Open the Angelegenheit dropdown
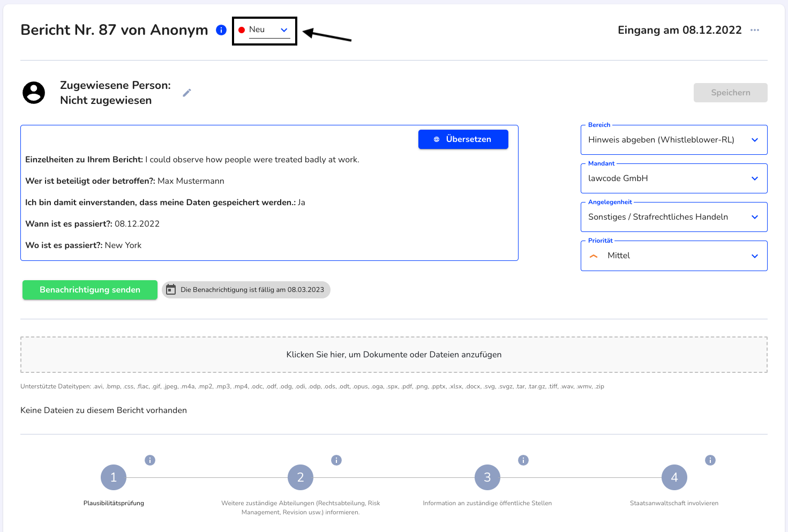This screenshot has height=532, width=788. (x=674, y=217)
